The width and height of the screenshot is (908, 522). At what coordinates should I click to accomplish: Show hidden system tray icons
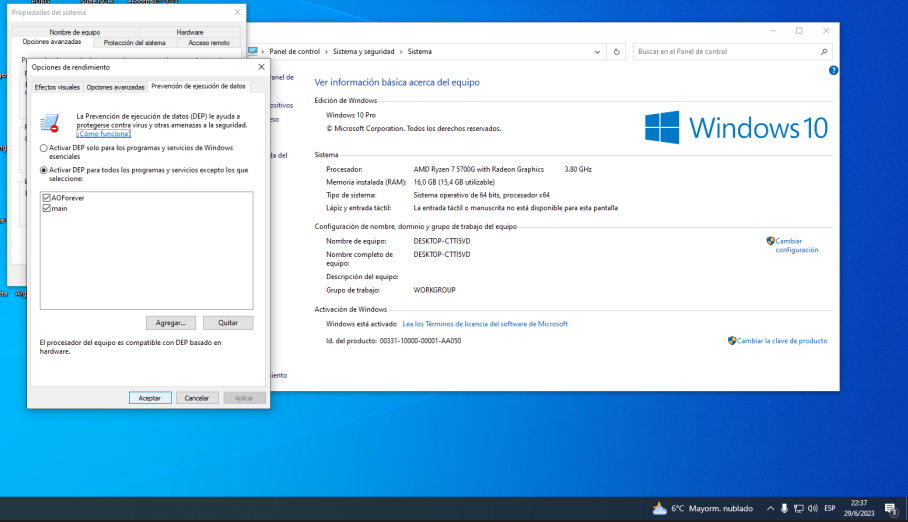(769, 509)
